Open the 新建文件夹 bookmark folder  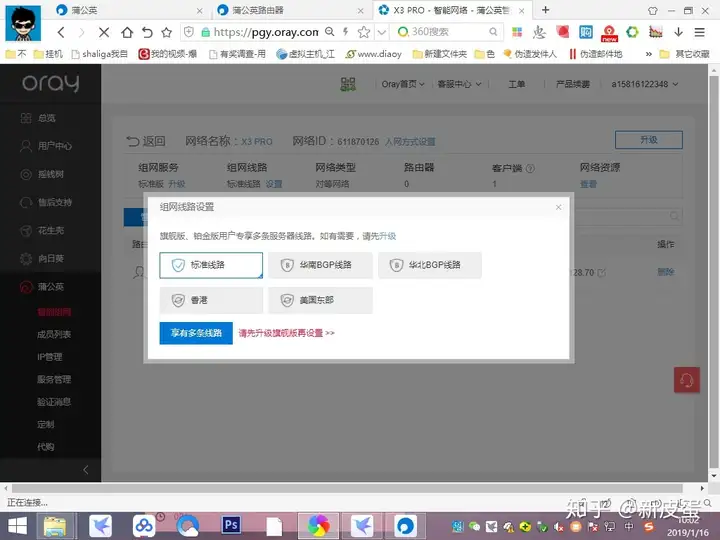[x=440, y=54]
